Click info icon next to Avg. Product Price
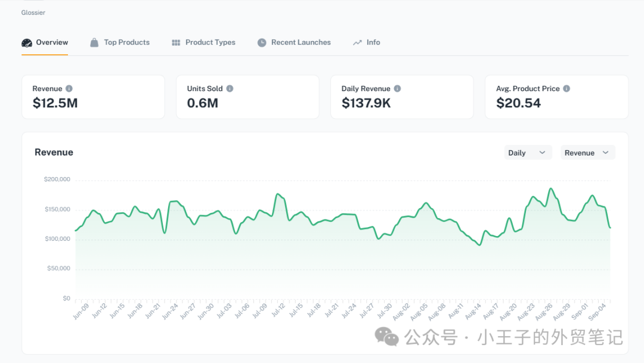Screen dimensions: 644x363 [x=566, y=89]
